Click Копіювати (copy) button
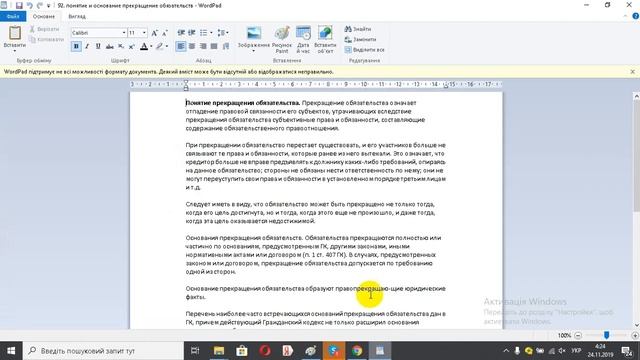The width and height of the screenshot is (640, 360). 47,40
